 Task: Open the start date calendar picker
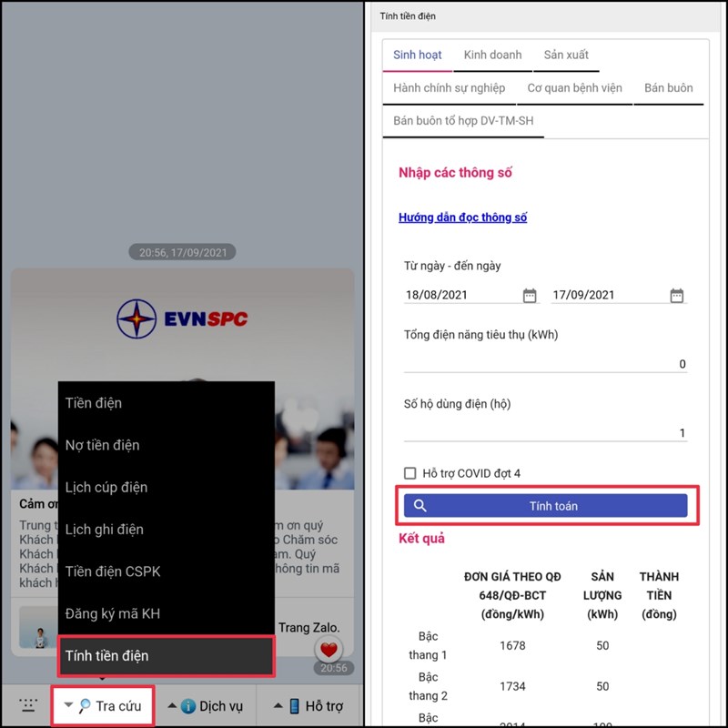pos(530,295)
